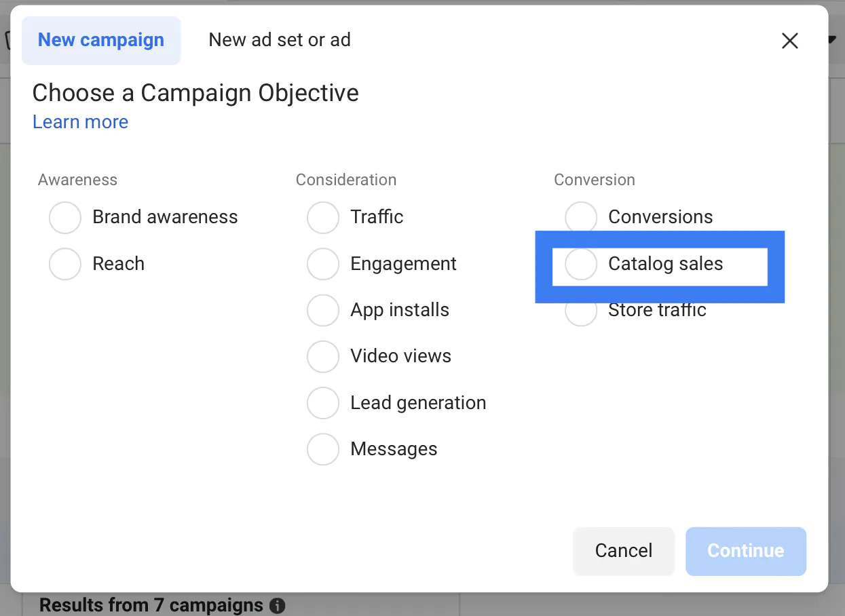This screenshot has height=616, width=845.
Task: Click the info icon beside Results from 7 campaigns
Action: coord(277,605)
